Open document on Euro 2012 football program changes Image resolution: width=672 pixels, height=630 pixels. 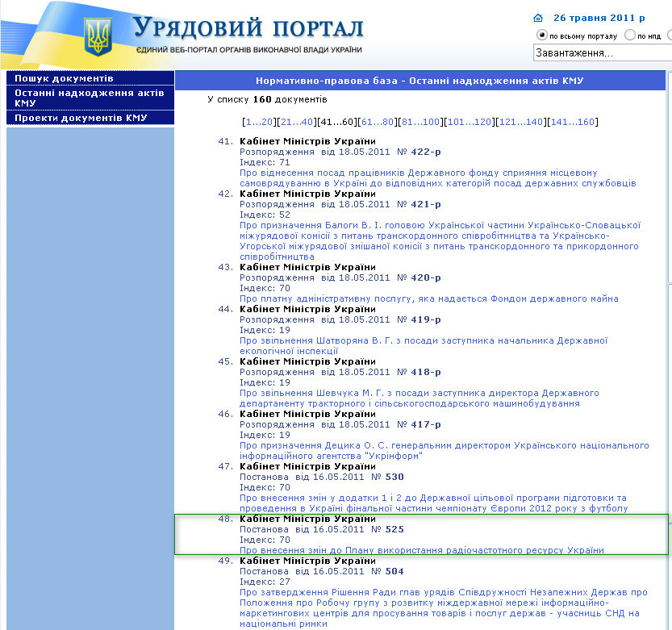434,503
